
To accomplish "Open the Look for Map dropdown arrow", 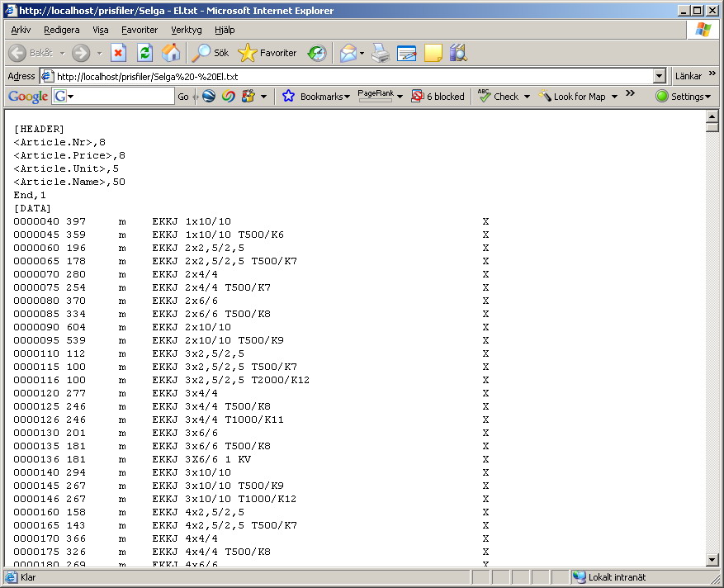I will pos(614,97).
